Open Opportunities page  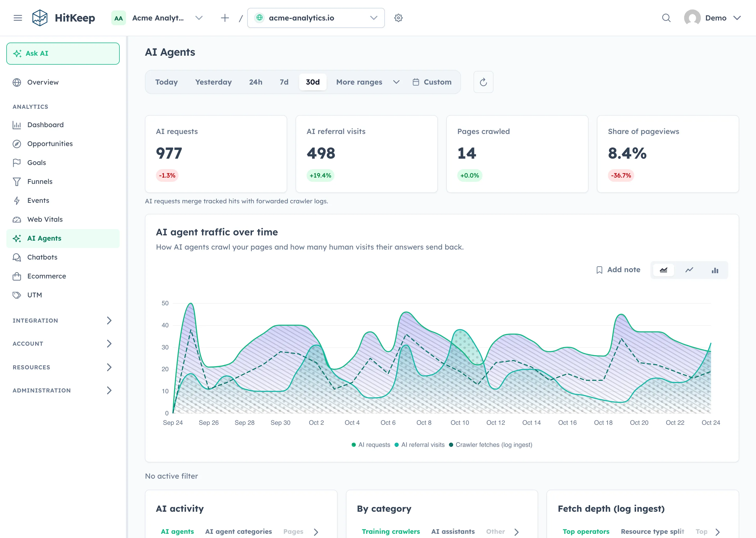click(63, 144)
